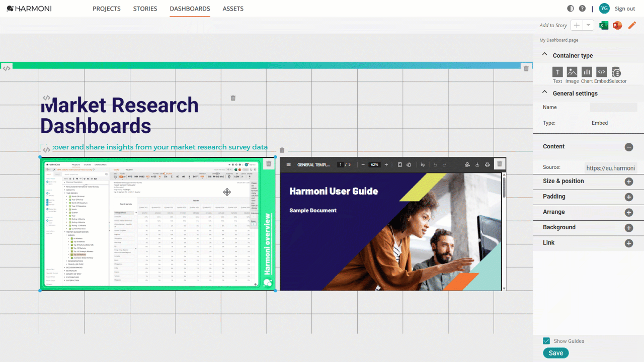
Task: Select the Image container type icon
Action: (x=572, y=72)
